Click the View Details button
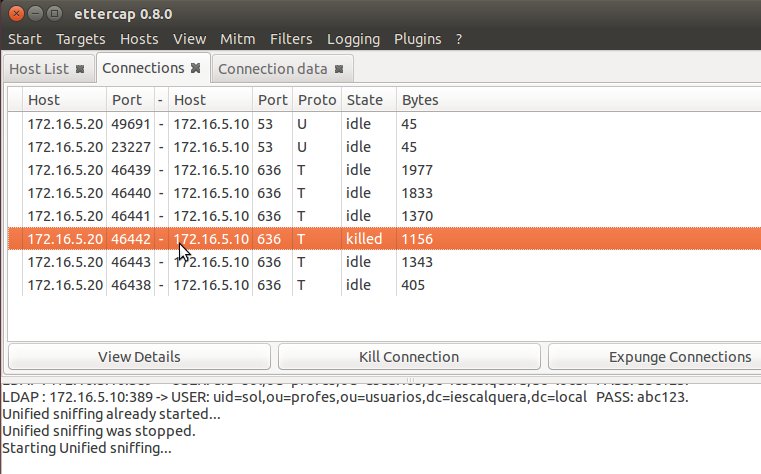This screenshot has height=474, width=761. coord(139,357)
